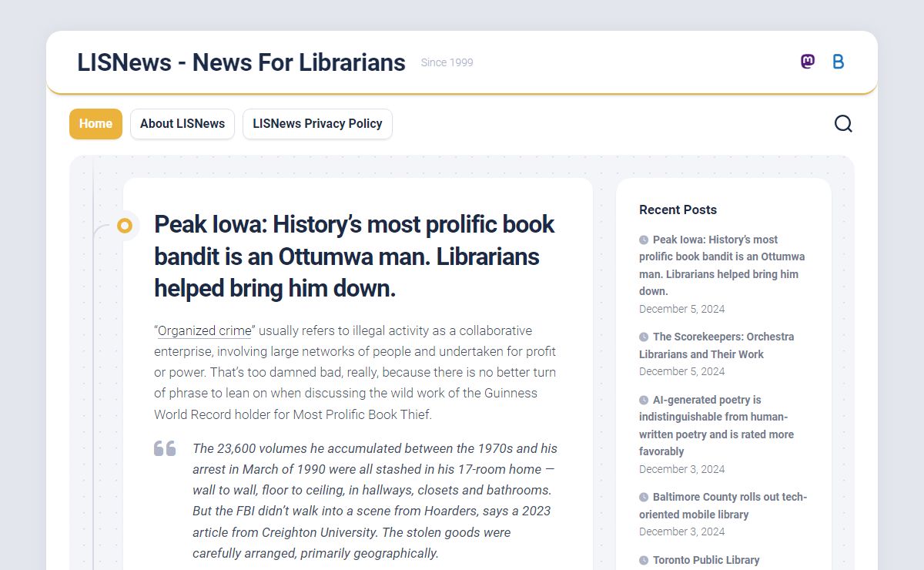Click the yellow timeline circle marker
The width and height of the screenshot is (924, 570).
(125, 226)
